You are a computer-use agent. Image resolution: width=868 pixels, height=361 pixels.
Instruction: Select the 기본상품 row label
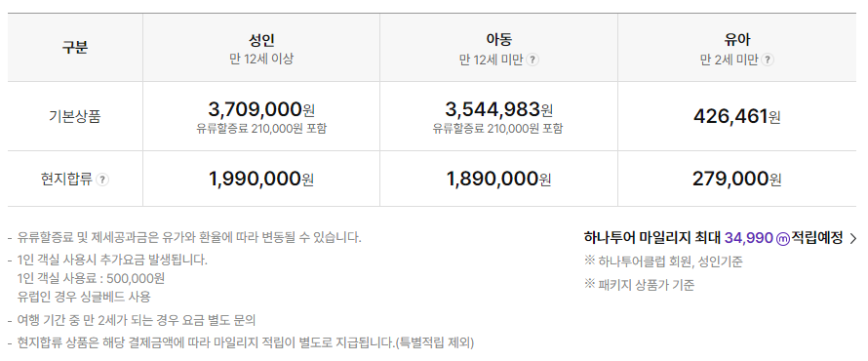click(75, 117)
